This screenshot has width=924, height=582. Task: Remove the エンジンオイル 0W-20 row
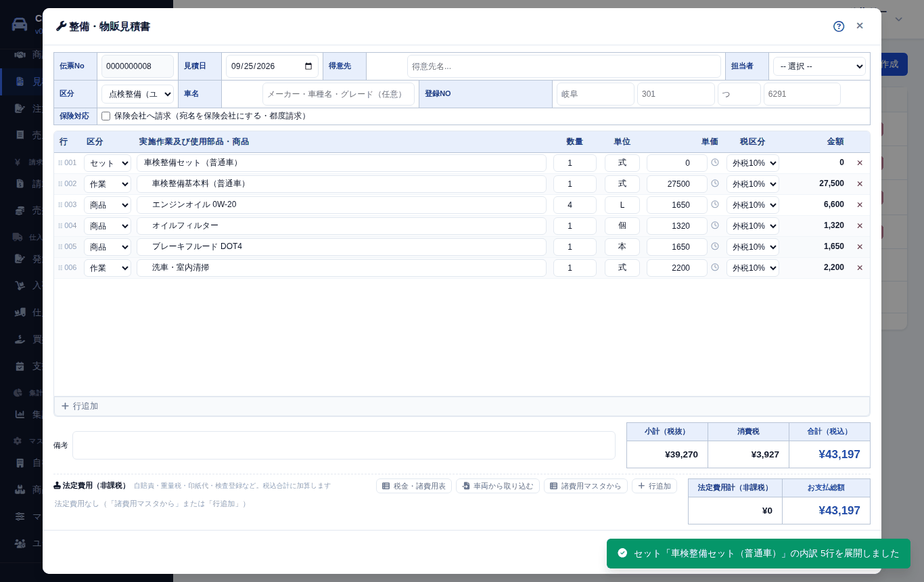[860, 205]
